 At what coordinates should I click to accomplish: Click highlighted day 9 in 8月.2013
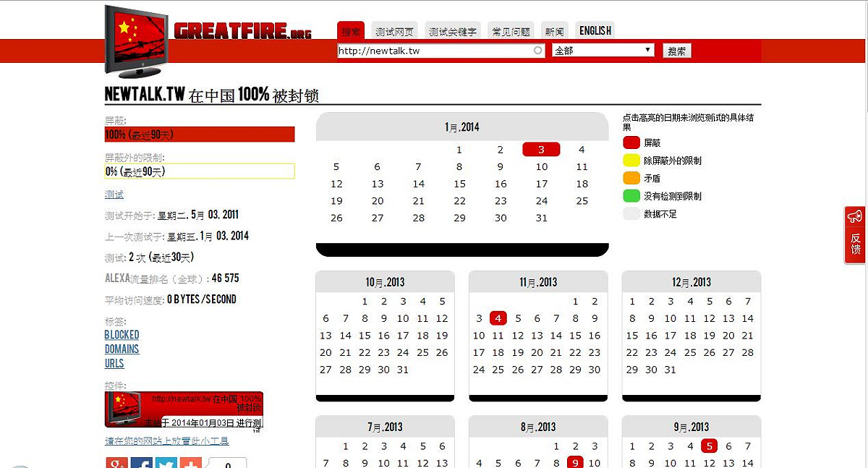[x=575, y=463]
